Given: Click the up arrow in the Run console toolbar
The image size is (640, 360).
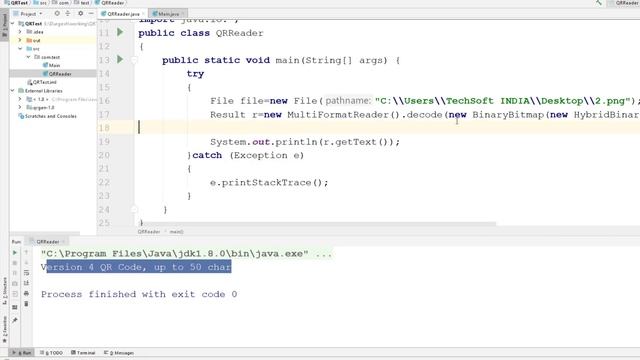Looking at the screenshot, I should 26,253.
